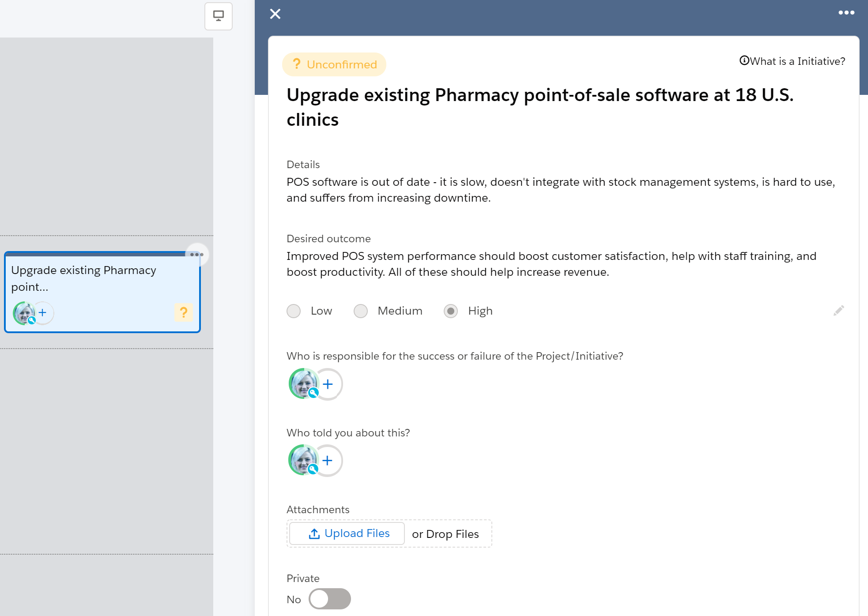Select the 'Upgrade existing Pharmacy point...' card
The height and width of the screenshot is (616, 868).
pyautogui.click(x=102, y=292)
